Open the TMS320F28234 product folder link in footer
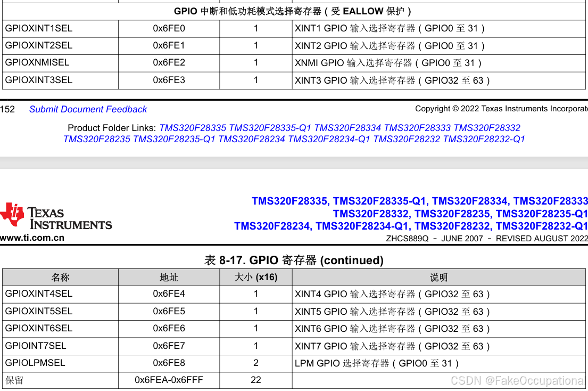This screenshot has width=588, height=391. coord(252,139)
